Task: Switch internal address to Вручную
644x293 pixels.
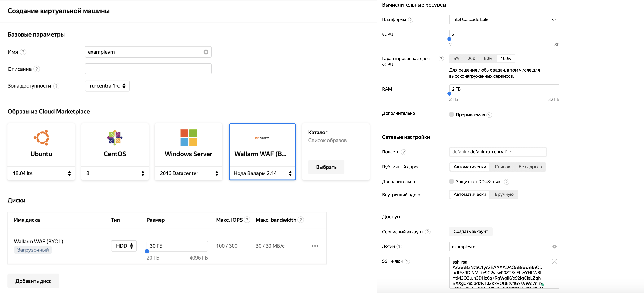Action: tap(504, 195)
